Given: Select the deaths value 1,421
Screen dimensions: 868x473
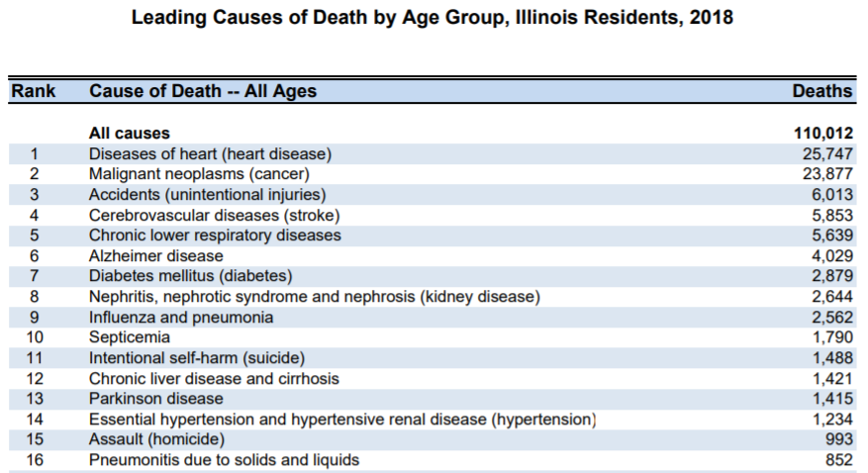Looking at the screenshot, I should point(832,378).
